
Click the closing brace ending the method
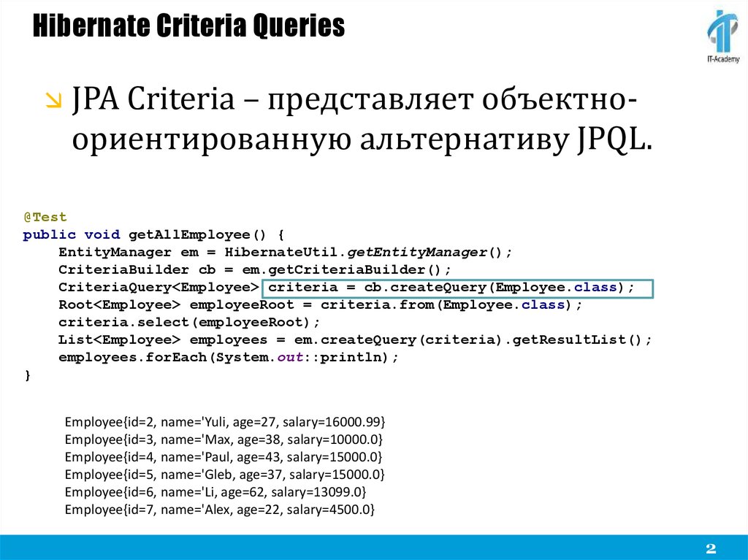point(28,375)
